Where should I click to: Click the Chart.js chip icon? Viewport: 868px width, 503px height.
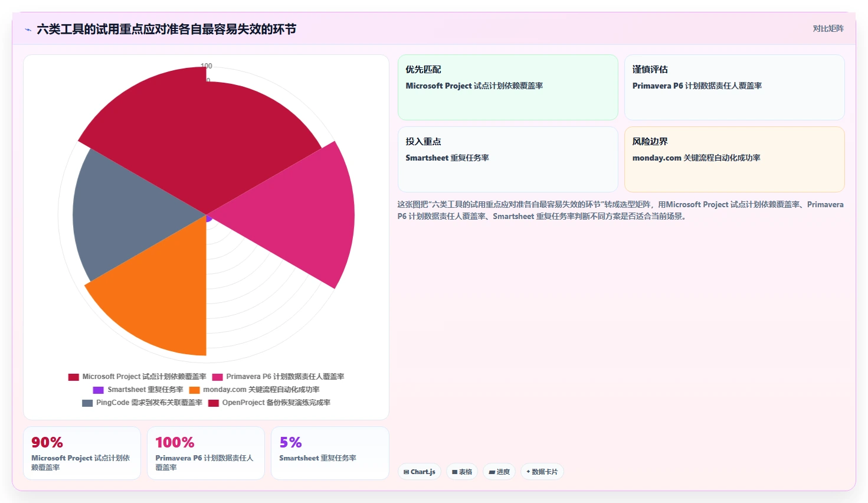pyautogui.click(x=406, y=472)
